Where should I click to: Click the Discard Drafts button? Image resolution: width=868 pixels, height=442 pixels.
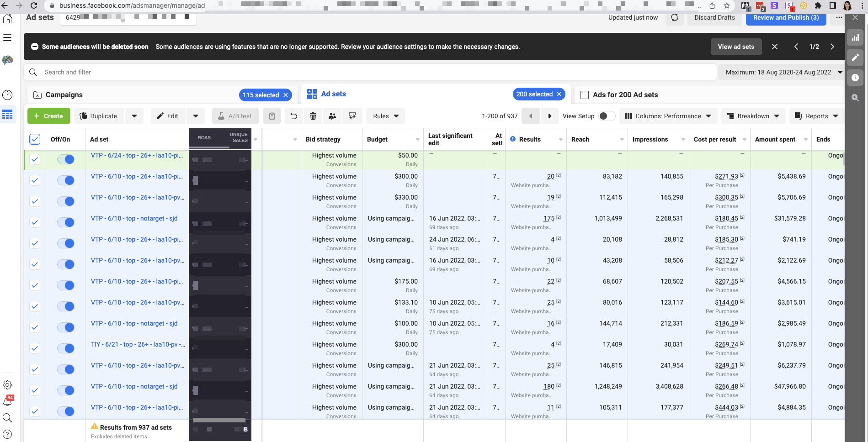(x=714, y=18)
